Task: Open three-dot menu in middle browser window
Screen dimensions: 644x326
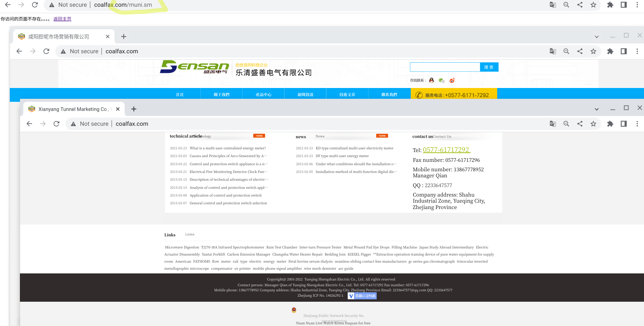Action: coord(637,51)
